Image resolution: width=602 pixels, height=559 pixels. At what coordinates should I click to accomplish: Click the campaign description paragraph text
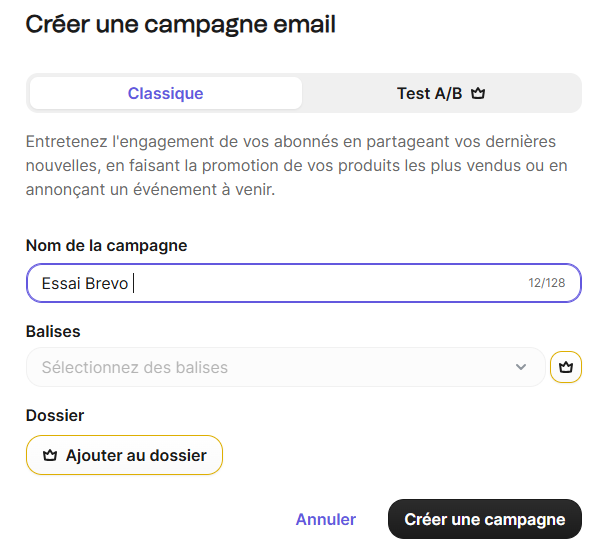coord(290,165)
